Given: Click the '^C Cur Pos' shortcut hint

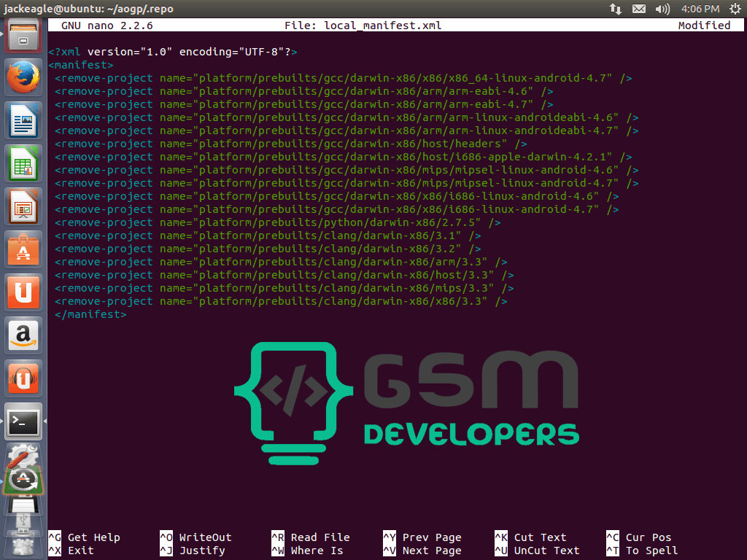Looking at the screenshot, I should pos(639,537).
